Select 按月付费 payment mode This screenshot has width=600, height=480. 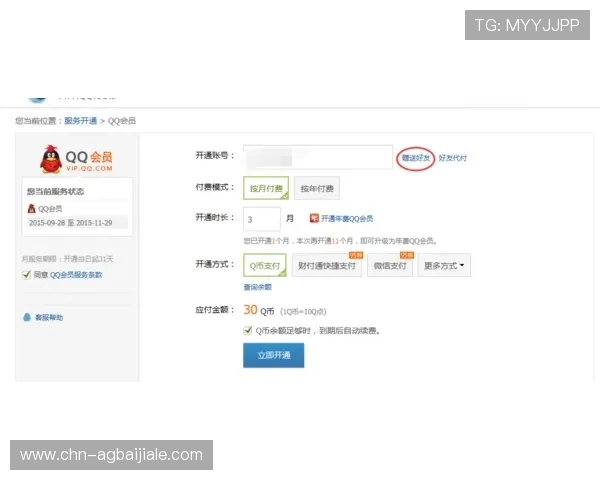[x=266, y=188]
